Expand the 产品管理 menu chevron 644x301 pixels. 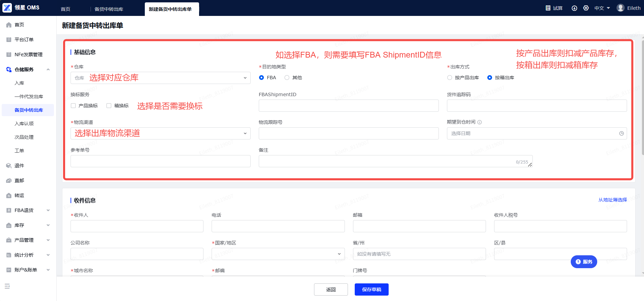48,240
